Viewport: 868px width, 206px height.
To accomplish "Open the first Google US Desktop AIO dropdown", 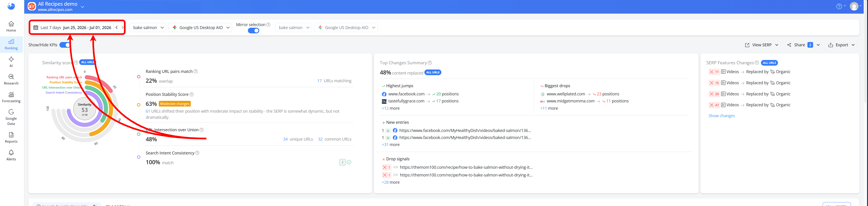I will tap(201, 28).
